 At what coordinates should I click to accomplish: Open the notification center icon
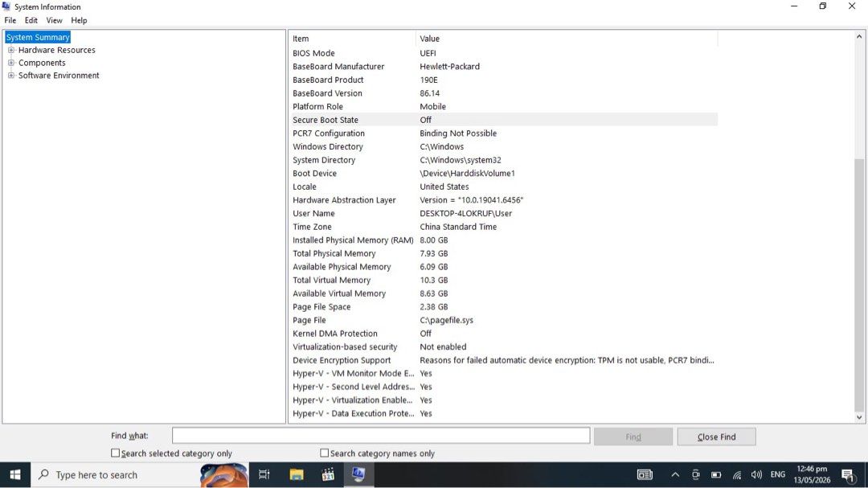coord(849,474)
